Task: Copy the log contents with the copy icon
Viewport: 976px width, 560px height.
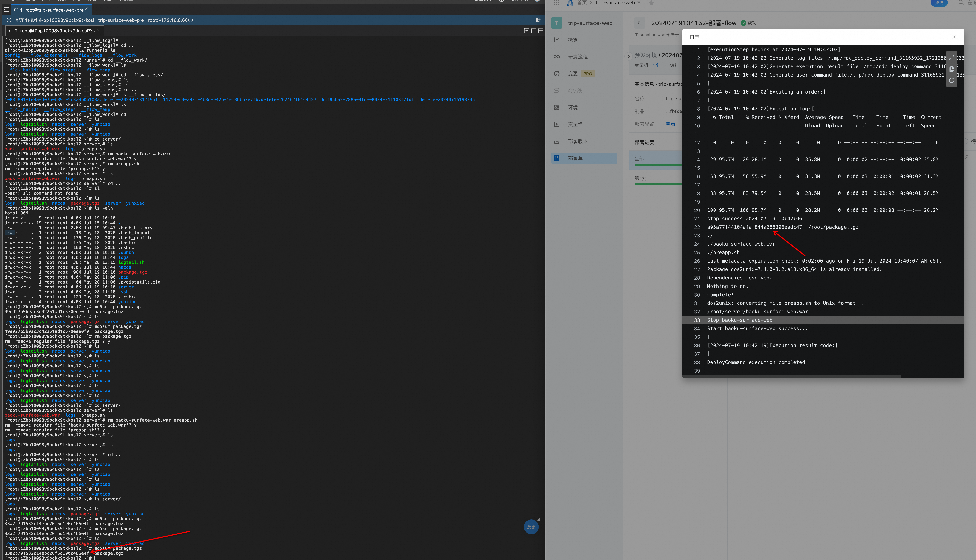Action: click(951, 69)
